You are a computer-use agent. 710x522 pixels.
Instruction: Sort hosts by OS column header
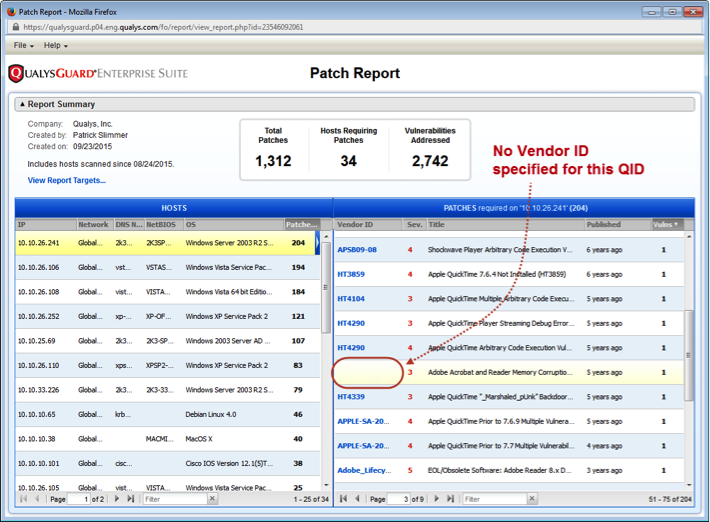pos(234,225)
